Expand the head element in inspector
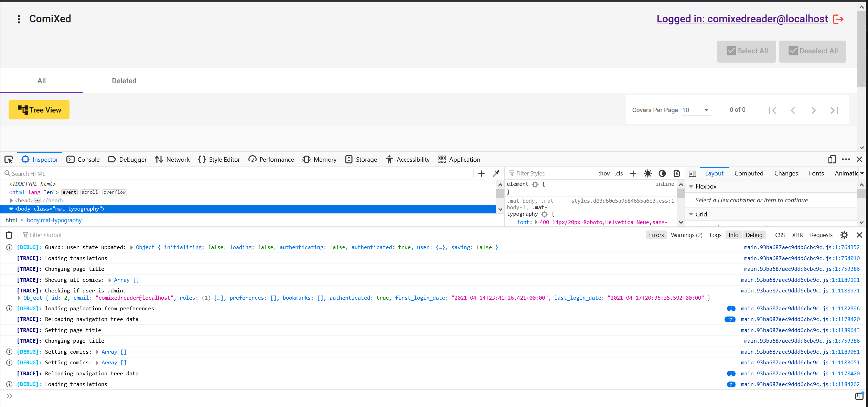Screen dimensions: 868x407 (11, 200)
